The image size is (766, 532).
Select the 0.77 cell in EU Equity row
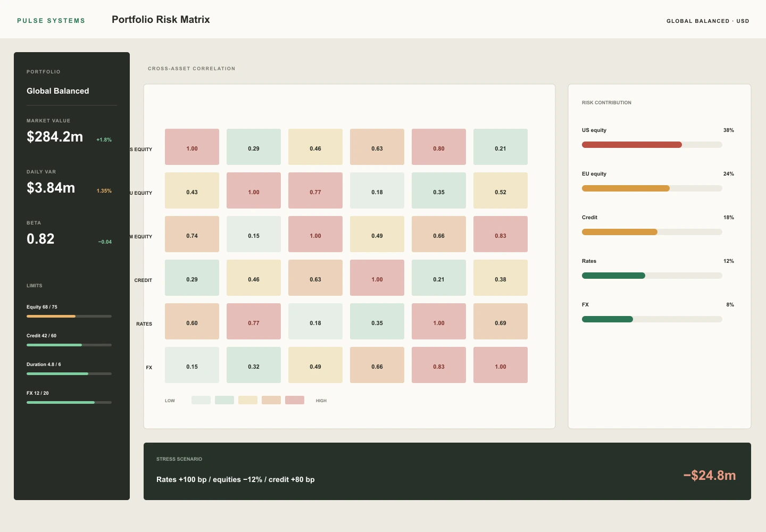pyautogui.click(x=315, y=190)
